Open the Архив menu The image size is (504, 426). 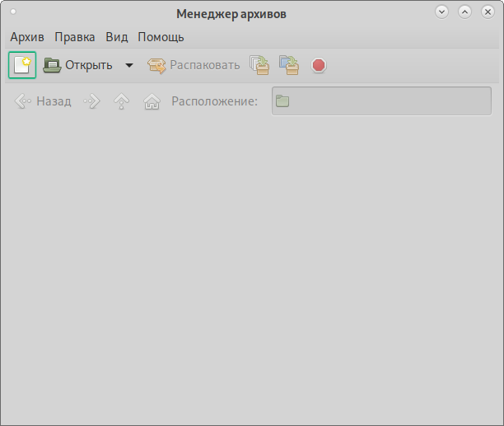click(x=27, y=37)
